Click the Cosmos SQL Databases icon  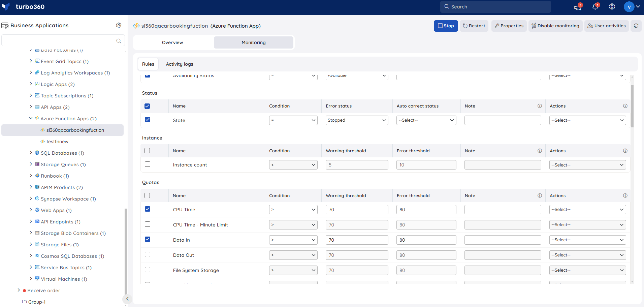37,256
